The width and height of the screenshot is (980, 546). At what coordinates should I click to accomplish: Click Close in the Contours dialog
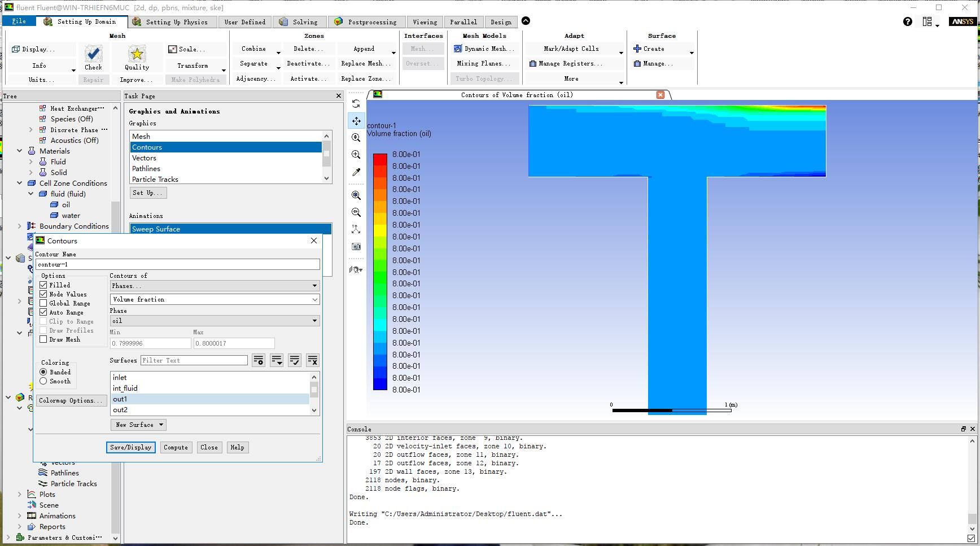[209, 447]
